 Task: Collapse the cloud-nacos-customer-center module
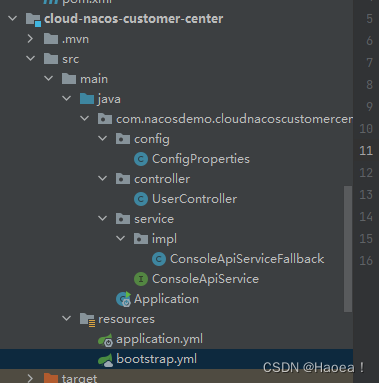pos(13,18)
